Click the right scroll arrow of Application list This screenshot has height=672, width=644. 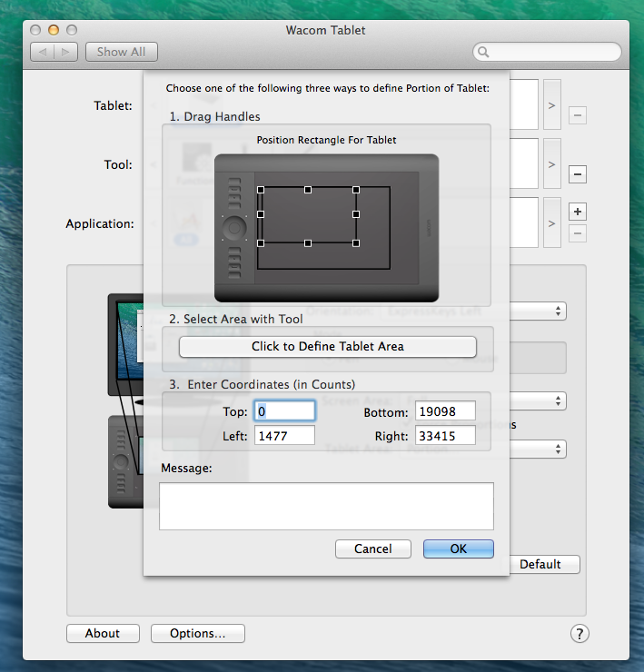pyautogui.click(x=552, y=222)
